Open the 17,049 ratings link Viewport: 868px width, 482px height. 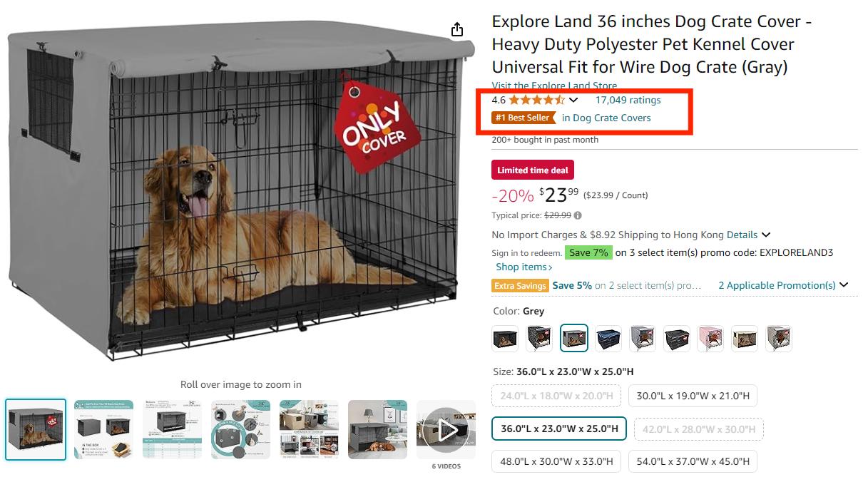tap(628, 100)
